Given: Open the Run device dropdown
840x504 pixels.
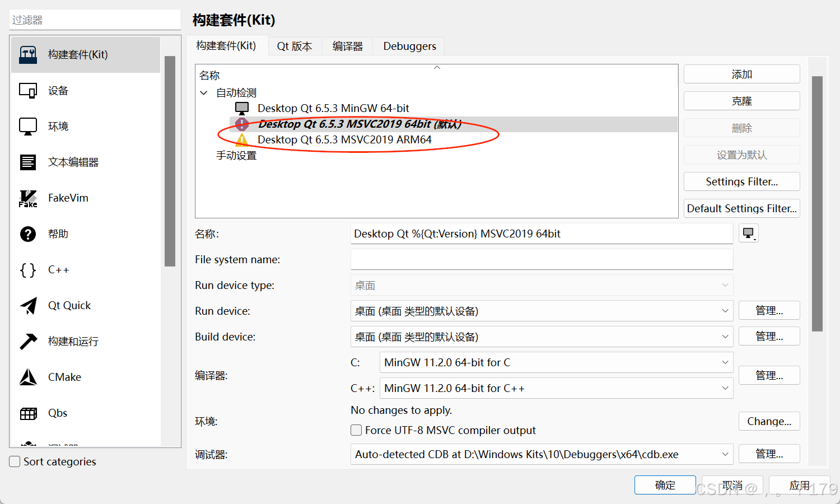Looking at the screenshot, I should point(542,311).
